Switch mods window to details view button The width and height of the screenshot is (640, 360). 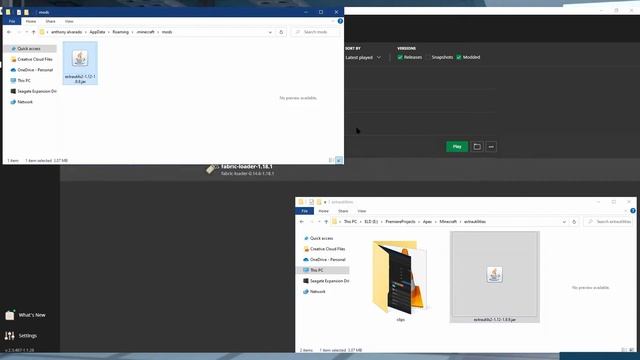[331, 160]
